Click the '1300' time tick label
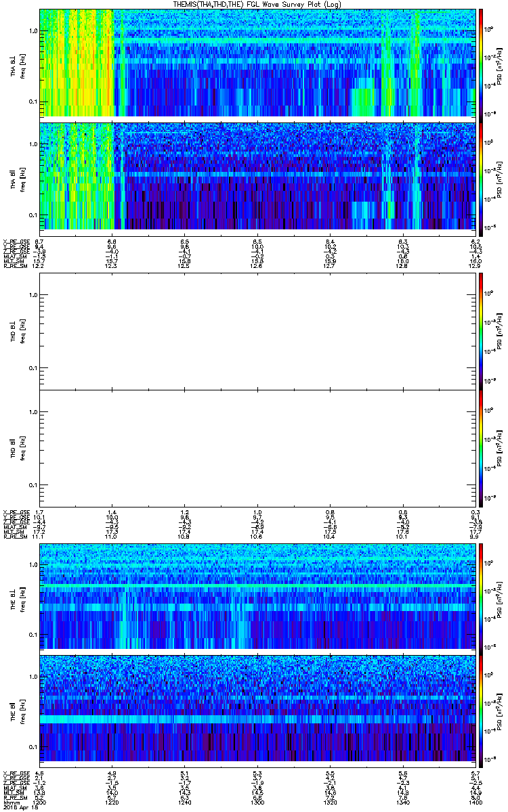This screenshot has height=812, width=508. point(257,801)
